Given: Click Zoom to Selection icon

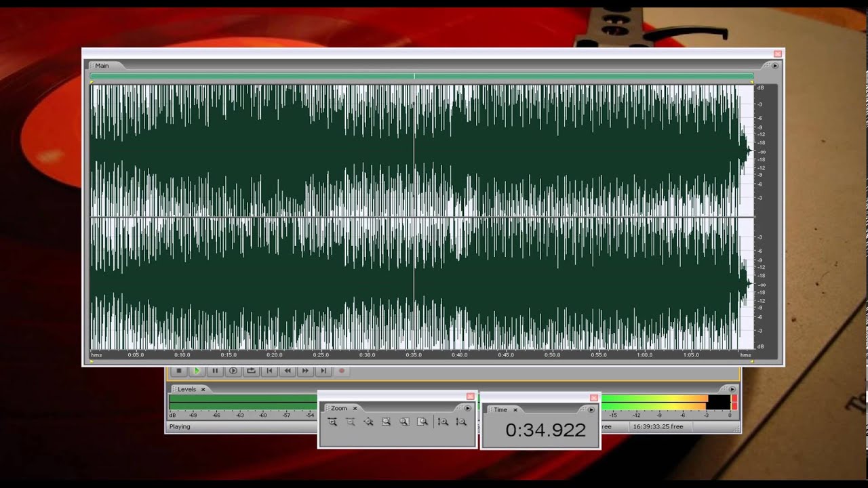Looking at the screenshot, I should 387,422.
